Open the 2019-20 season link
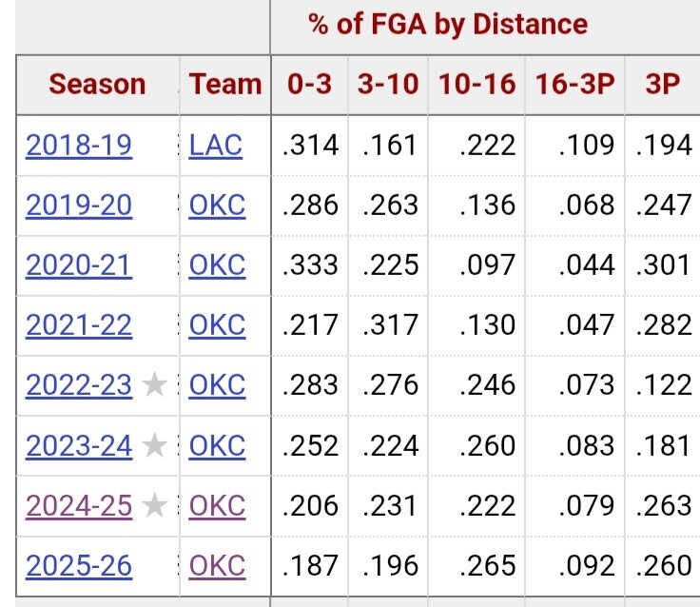Viewport: 700px width, 607px height. coord(79,206)
